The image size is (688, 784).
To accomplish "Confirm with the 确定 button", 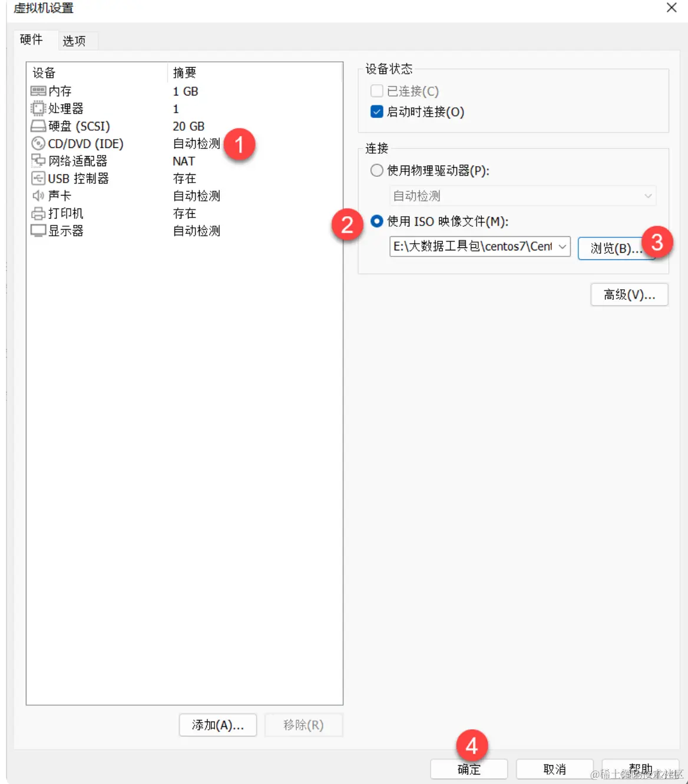I will point(469,769).
